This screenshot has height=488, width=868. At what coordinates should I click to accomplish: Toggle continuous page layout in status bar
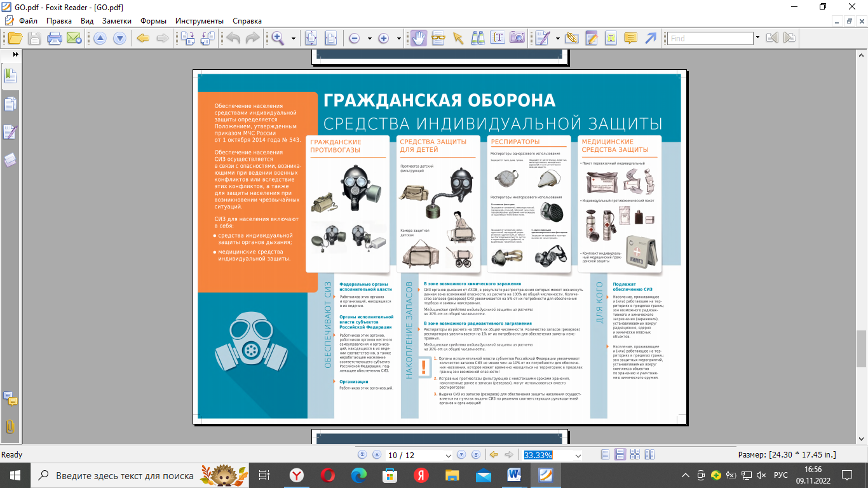(620, 455)
